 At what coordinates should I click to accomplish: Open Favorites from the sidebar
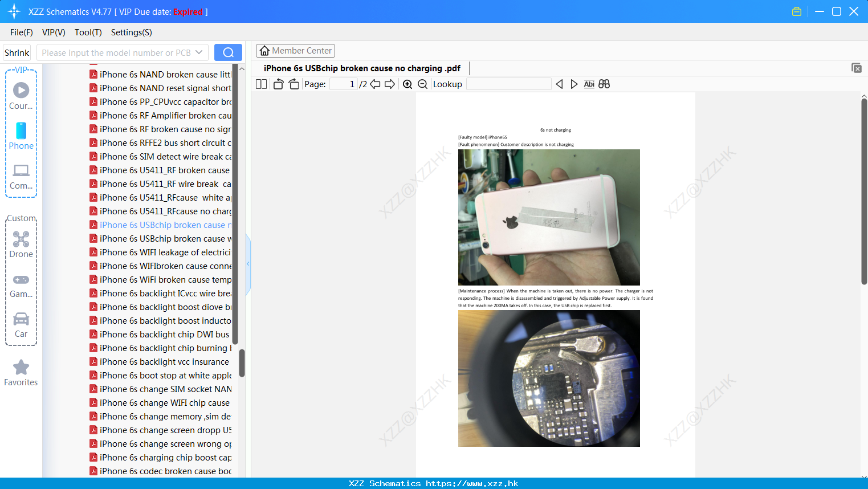click(21, 373)
